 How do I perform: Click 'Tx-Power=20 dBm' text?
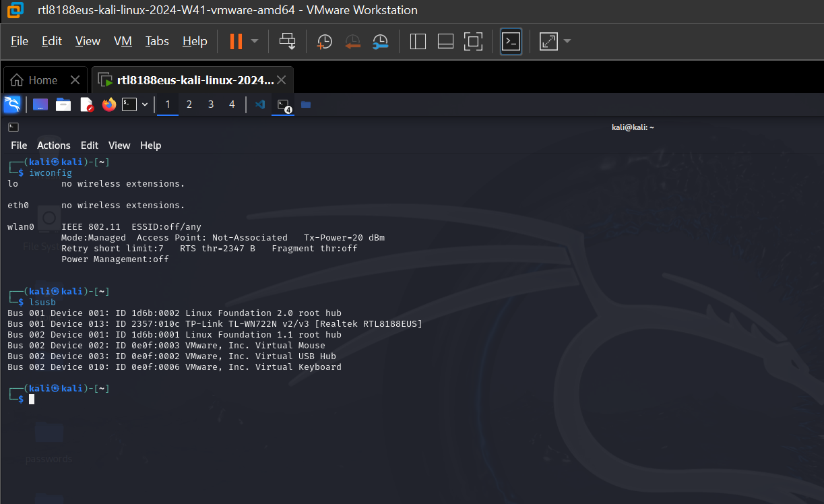click(344, 238)
